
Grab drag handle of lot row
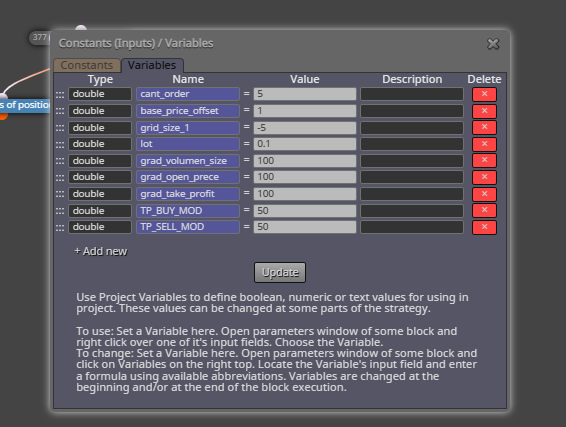tap(60, 144)
